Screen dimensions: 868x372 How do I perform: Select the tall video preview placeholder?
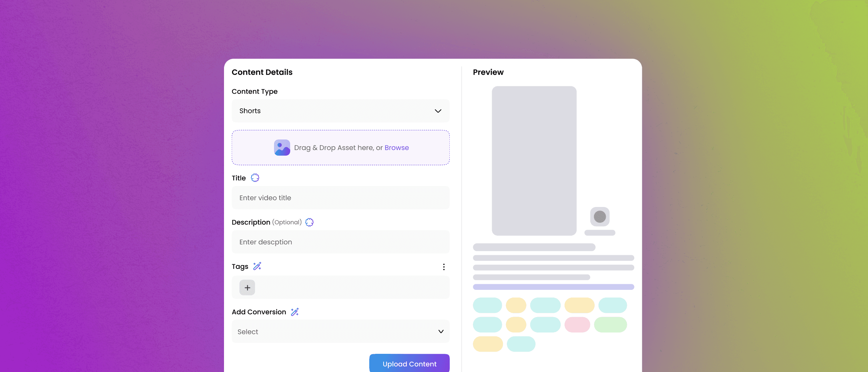click(534, 161)
